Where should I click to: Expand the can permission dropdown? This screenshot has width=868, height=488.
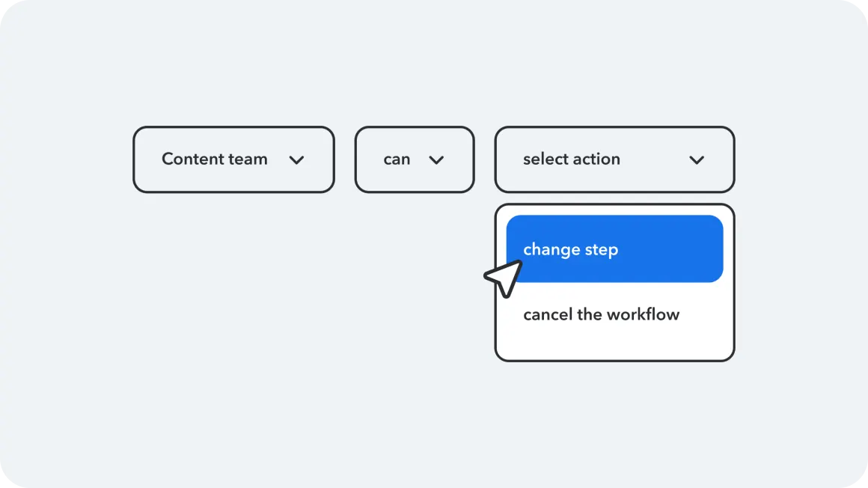coord(414,159)
